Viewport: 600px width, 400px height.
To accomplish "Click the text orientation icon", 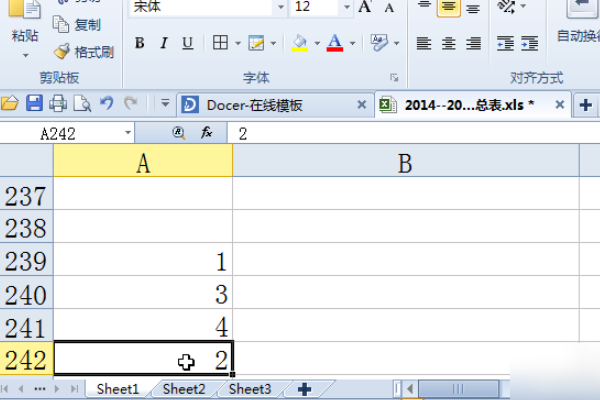I will 506,6.
